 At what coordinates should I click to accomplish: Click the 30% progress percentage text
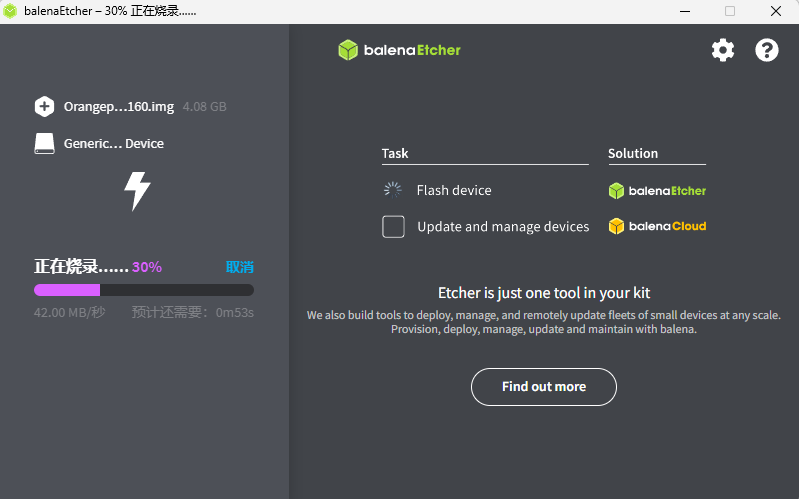coord(147,267)
